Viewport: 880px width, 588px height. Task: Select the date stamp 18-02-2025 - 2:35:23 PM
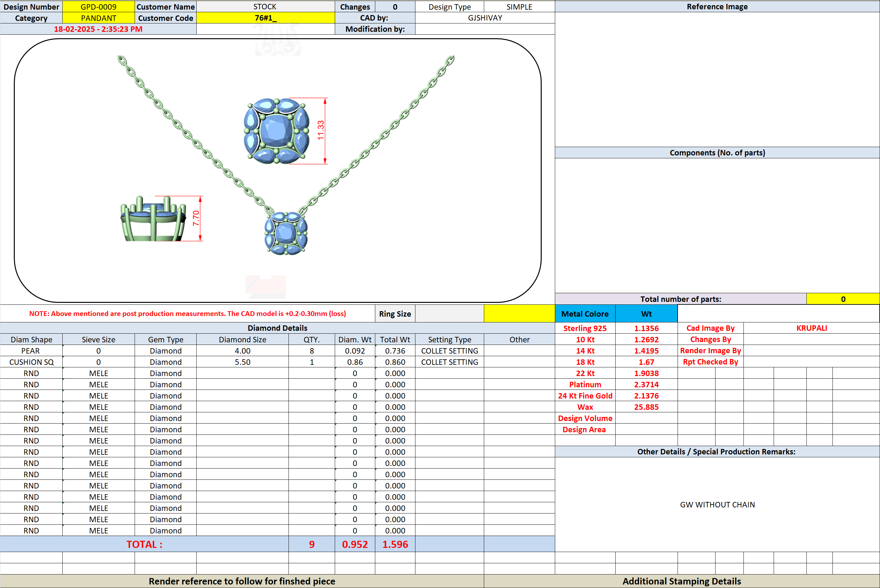pyautogui.click(x=98, y=29)
